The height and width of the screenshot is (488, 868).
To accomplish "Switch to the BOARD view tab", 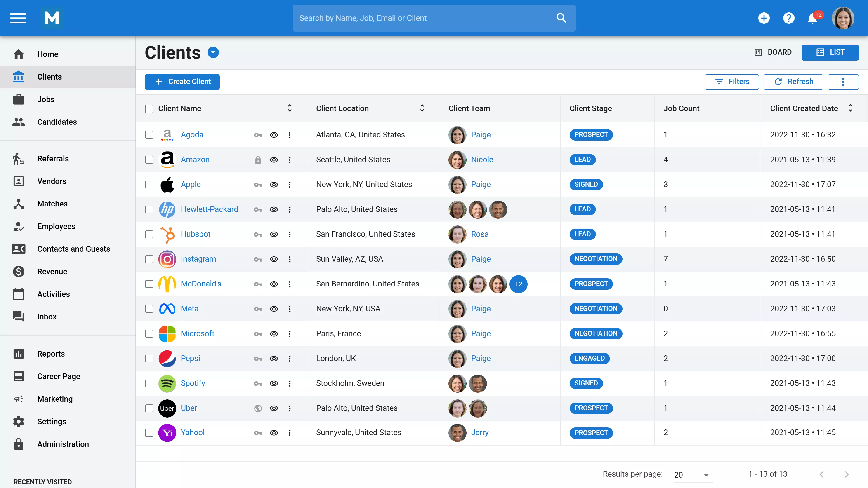I will (x=773, y=52).
